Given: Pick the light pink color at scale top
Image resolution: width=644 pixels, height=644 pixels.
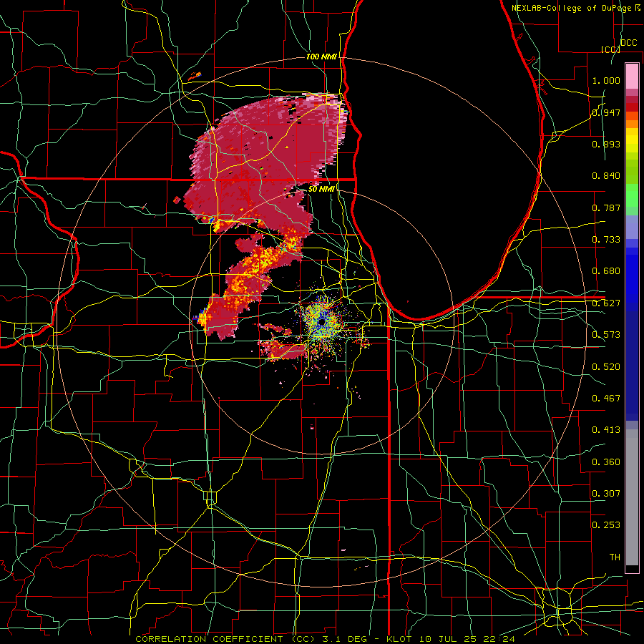Looking at the screenshot, I should (632, 76).
